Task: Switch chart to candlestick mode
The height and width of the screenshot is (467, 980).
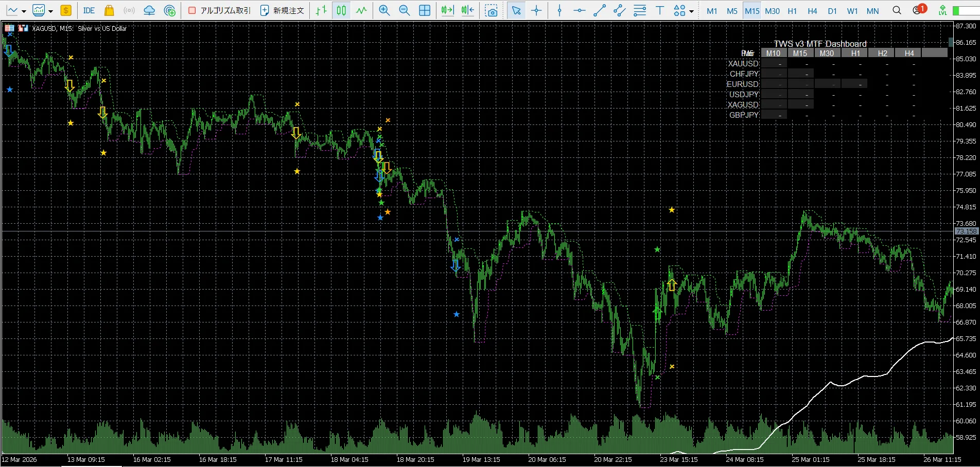Action: click(341, 10)
